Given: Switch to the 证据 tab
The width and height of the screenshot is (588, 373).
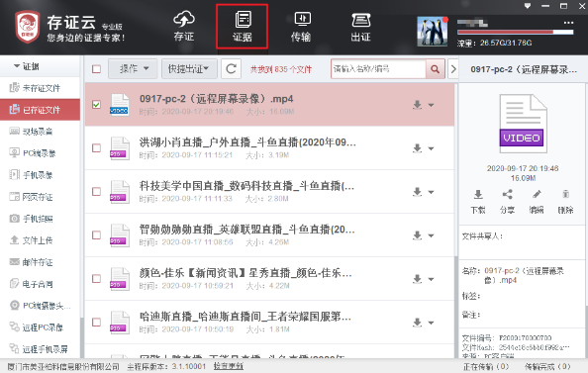Looking at the screenshot, I should pos(243,27).
